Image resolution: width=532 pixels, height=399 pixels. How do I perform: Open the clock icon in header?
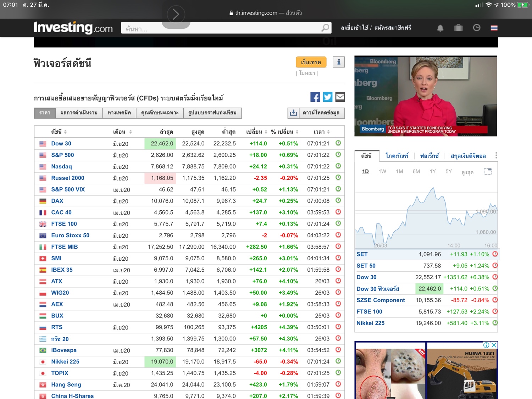click(477, 28)
